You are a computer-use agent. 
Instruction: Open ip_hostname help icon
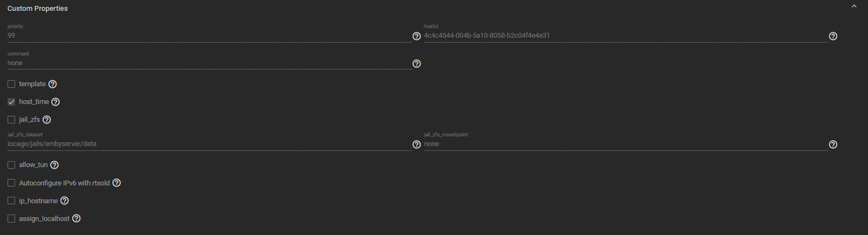65,201
